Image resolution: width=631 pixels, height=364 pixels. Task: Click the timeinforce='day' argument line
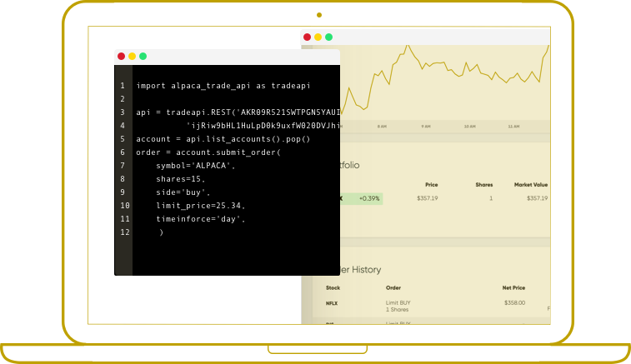[201, 219]
